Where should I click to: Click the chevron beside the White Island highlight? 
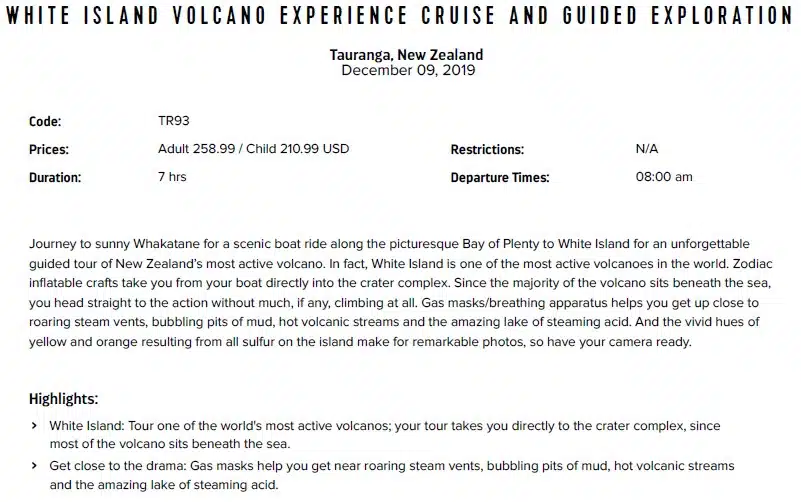[x=33, y=426]
